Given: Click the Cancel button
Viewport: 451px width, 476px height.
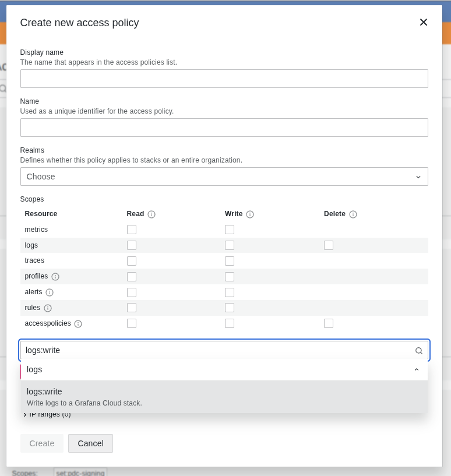Looking at the screenshot, I should 90,443.
